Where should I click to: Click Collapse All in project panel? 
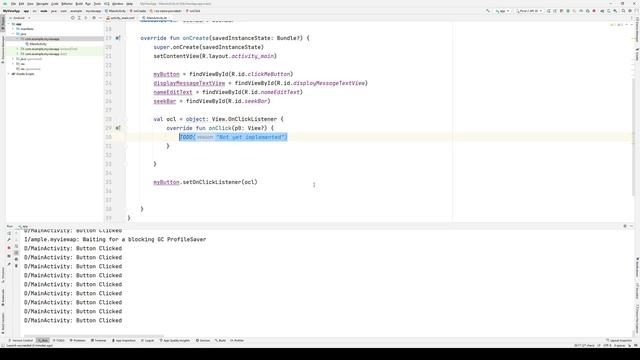[86, 18]
